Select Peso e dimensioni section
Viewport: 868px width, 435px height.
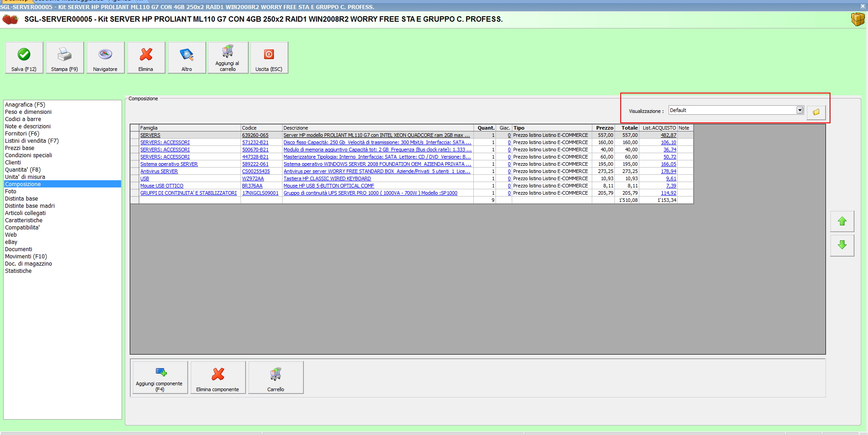click(x=28, y=112)
